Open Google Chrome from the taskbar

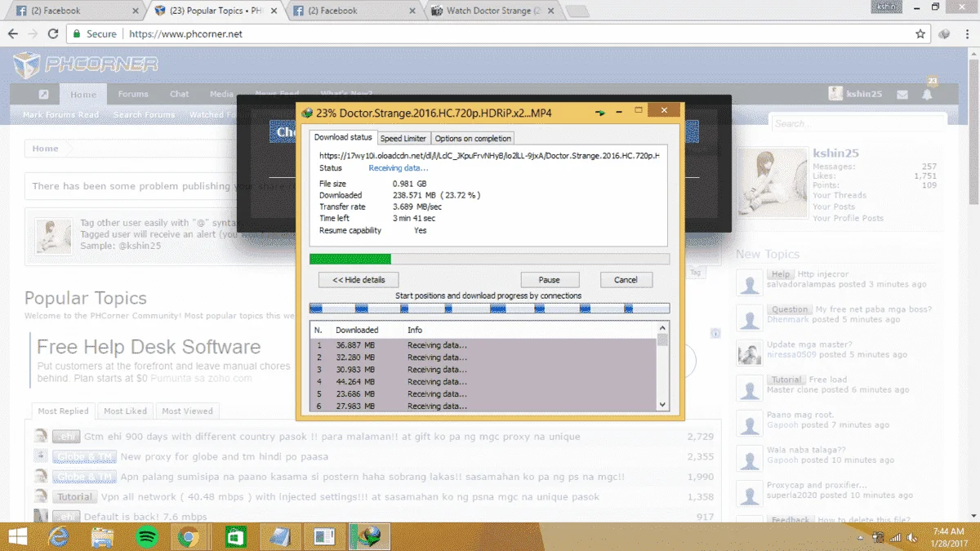(189, 536)
